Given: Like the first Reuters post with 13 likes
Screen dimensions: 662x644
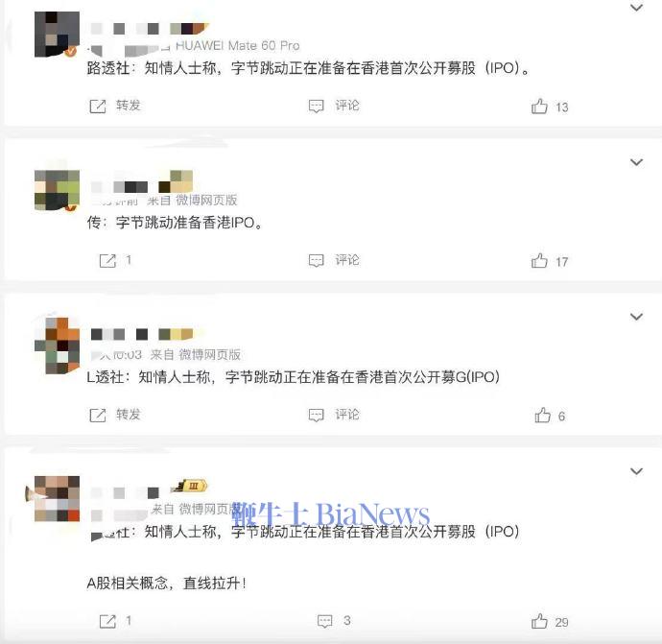Looking at the screenshot, I should 539,106.
